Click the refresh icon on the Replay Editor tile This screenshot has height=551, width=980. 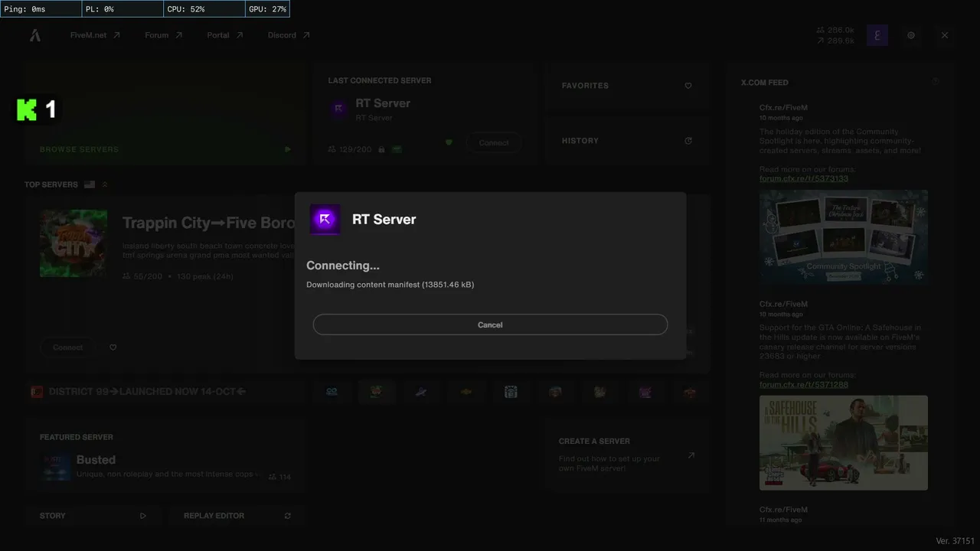288,516
